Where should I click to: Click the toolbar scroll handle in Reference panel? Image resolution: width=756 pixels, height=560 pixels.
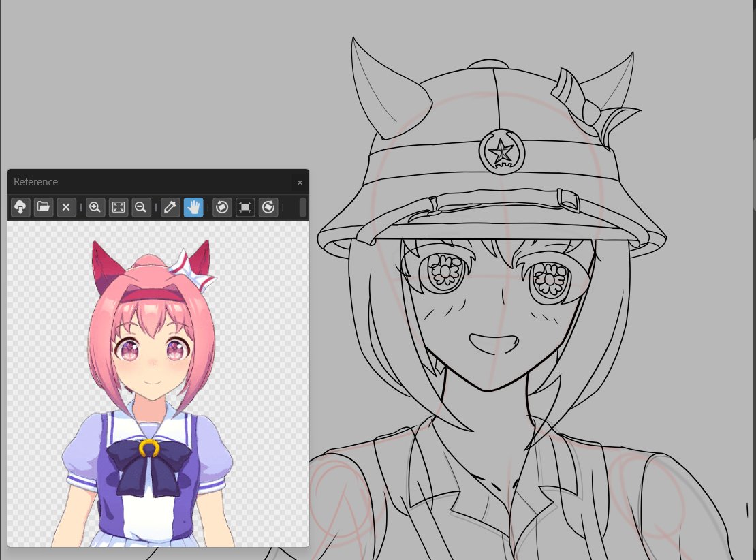pos(303,207)
